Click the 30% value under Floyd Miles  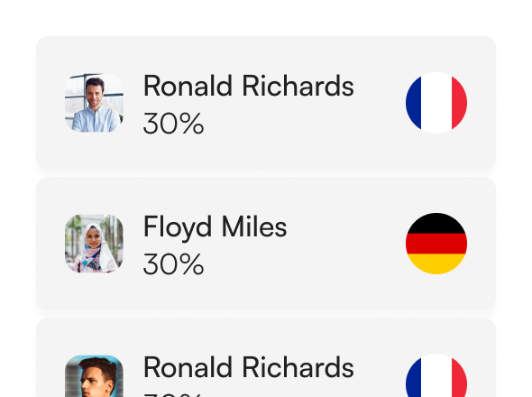(173, 264)
